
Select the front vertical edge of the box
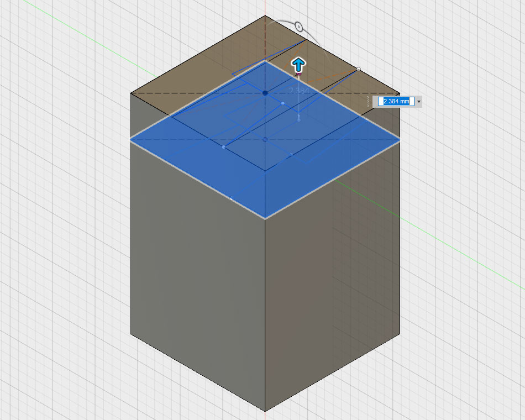265,315
